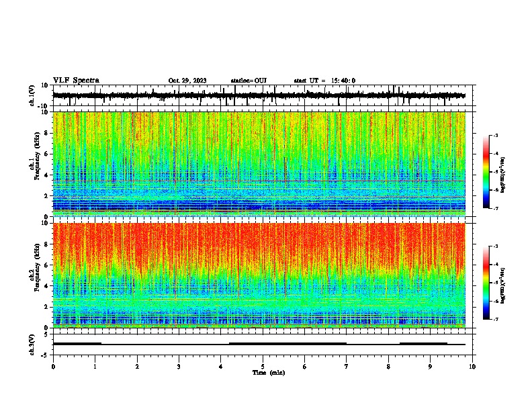The width and height of the screenshot is (532, 411).
Task: Click the "ch.3(V)" axis label
Action: point(32,345)
